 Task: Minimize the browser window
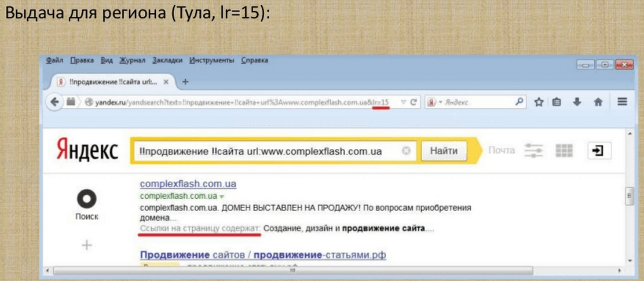click(586, 64)
